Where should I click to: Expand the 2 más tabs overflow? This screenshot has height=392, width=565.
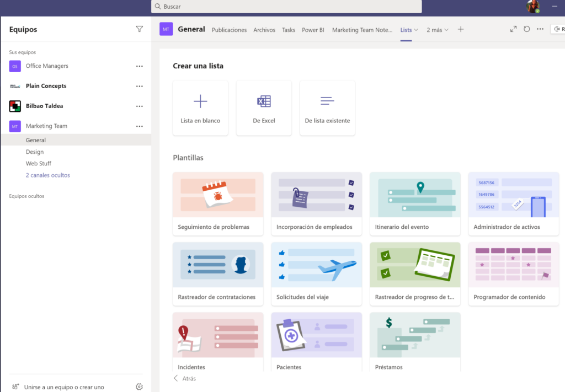click(438, 30)
